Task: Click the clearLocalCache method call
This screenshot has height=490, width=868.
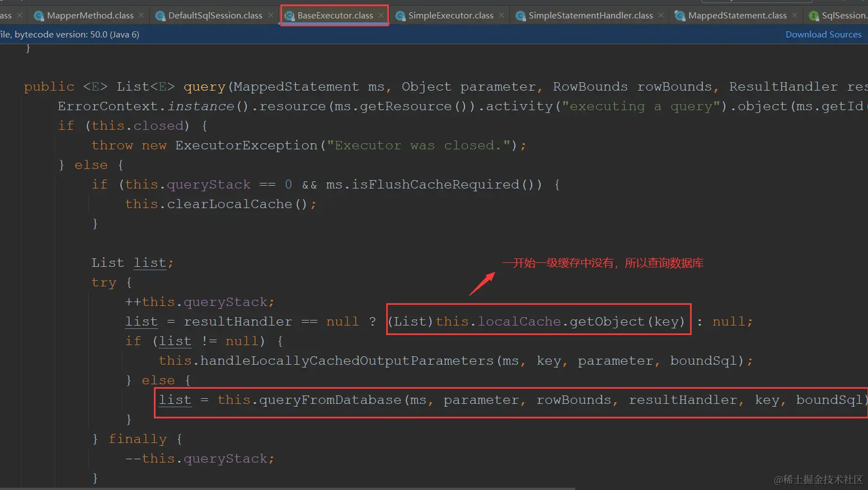Action: 229,204
